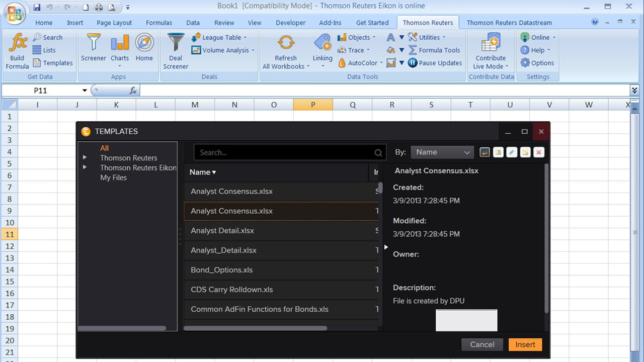
Task: Click the pencil edit icon in Templates
Action: point(512,152)
